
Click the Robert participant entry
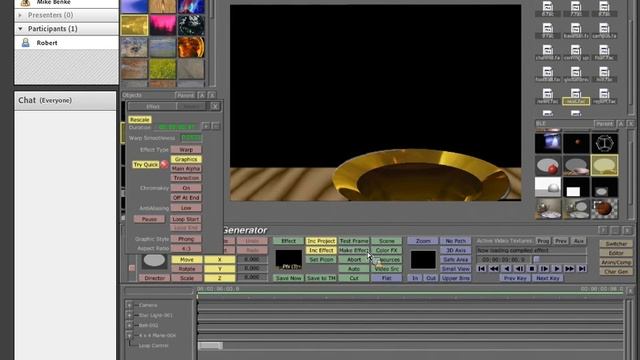[x=66, y=43]
